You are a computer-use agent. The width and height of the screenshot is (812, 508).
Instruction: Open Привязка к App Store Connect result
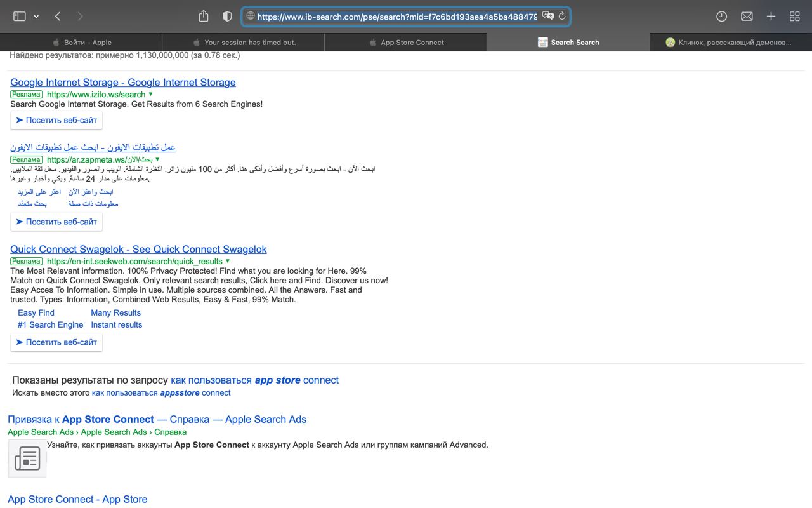[157, 420]
